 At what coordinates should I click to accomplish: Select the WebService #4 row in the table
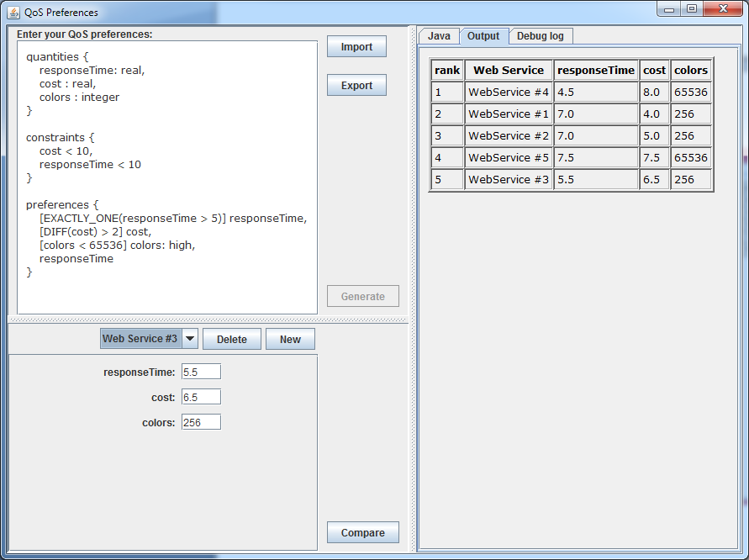[509, 92]
